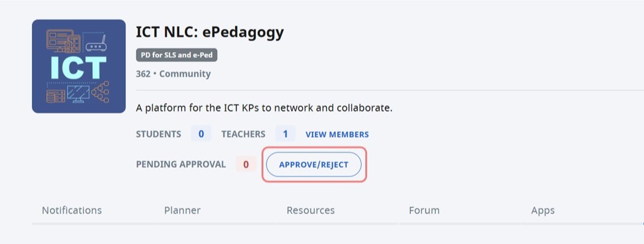Image resolution: width=644 pixels, height=244 pixels.
Task: Click the devices icon at the logo's top left
Action: 63,40
